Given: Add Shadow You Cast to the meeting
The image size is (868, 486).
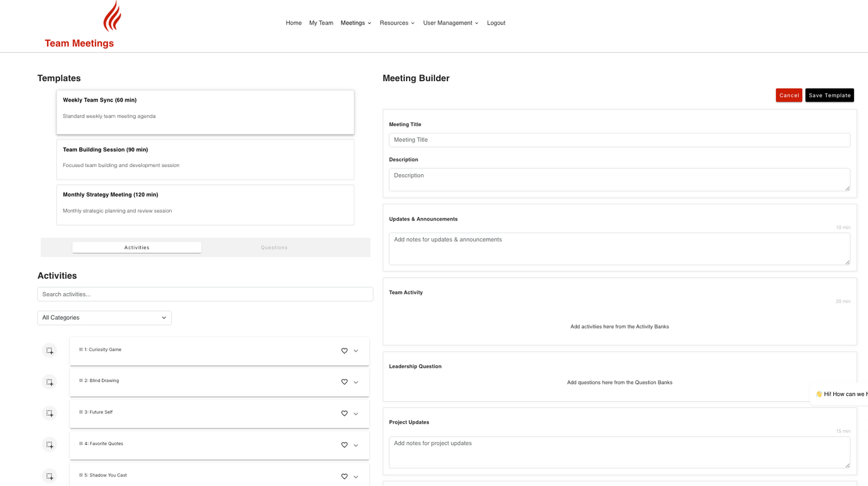Looking at the screenshot, I should (x=49, y=476).
